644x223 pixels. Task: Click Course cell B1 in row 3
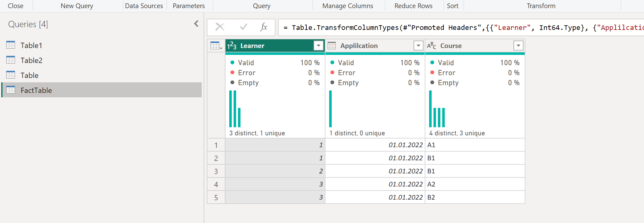475,171
